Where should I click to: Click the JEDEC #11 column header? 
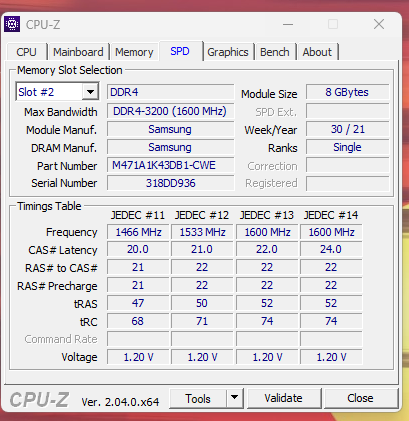coord(138,215)
